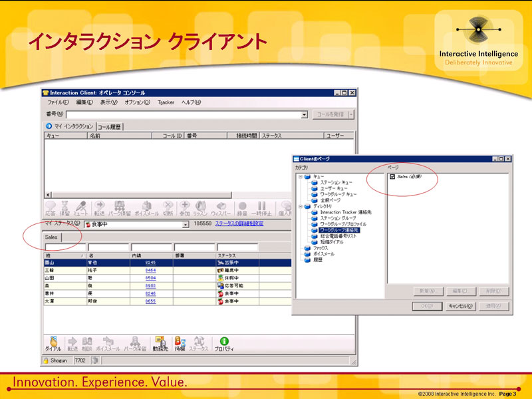This screenshot has width=532, height=399.
Task: Collapse the キュー tree node
Action: pyautogui.click(x=301, y=177)
